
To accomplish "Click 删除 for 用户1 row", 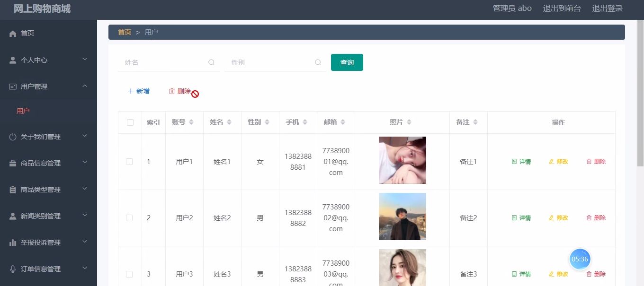I will tap(596, 162).
